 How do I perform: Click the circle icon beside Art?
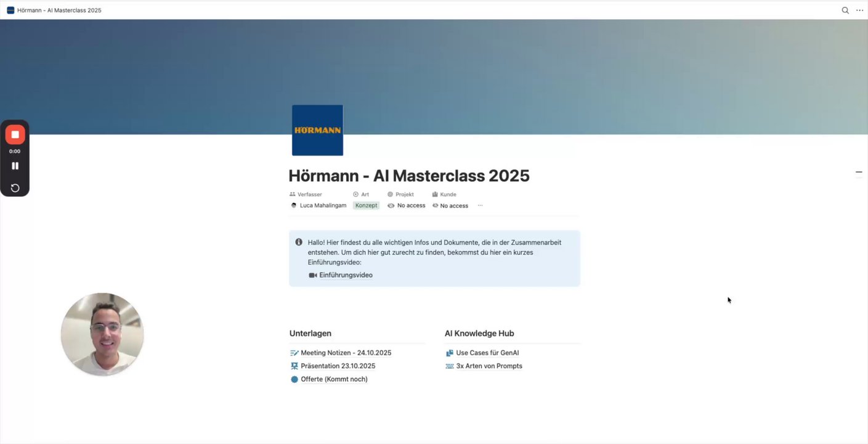click(x=355, y=194)
